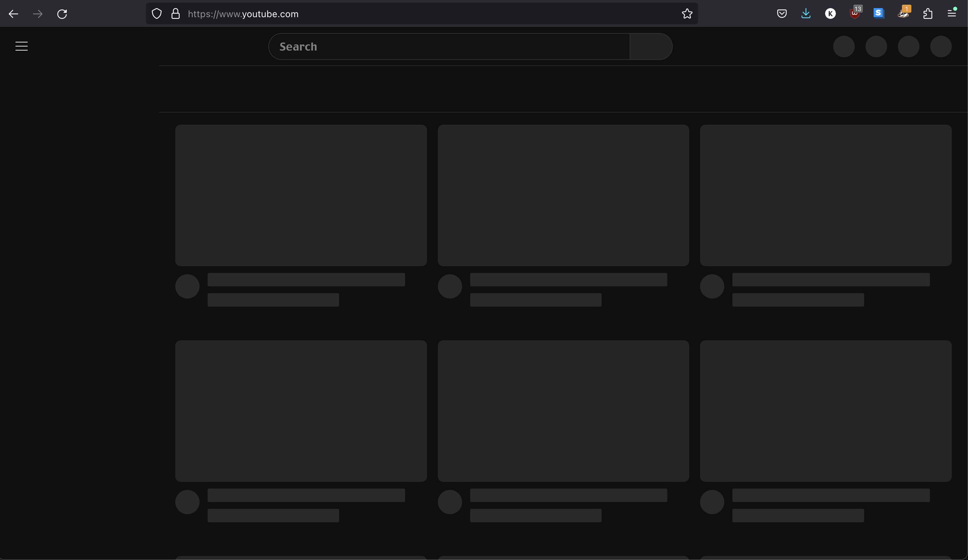Click the site connection lock icon

tap(176, 13)
